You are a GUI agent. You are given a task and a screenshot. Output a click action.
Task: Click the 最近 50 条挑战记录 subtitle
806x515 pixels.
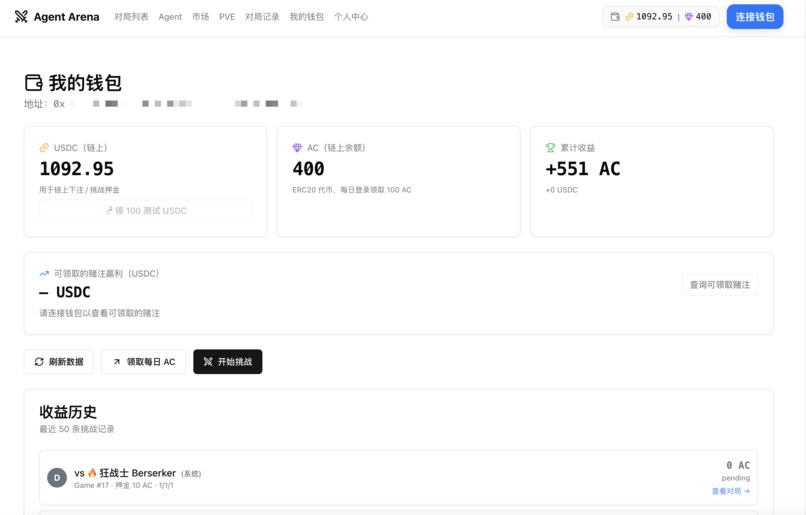pyautogui.click(x=77, y=429)
